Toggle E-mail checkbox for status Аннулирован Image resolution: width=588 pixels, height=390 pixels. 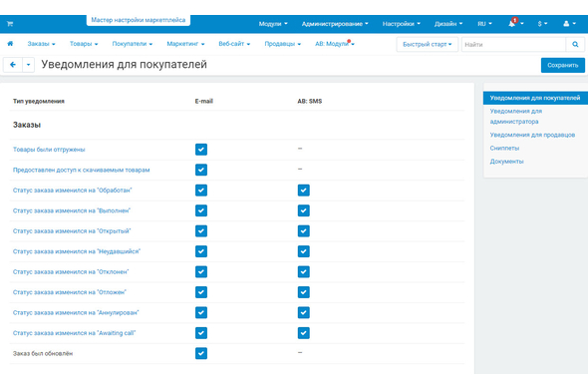pos(201,312)
